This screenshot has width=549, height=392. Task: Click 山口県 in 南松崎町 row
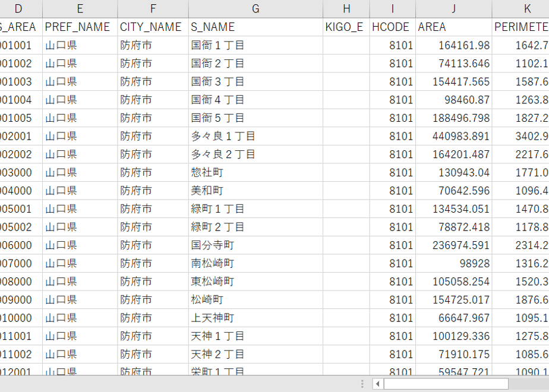coord(80,264)
